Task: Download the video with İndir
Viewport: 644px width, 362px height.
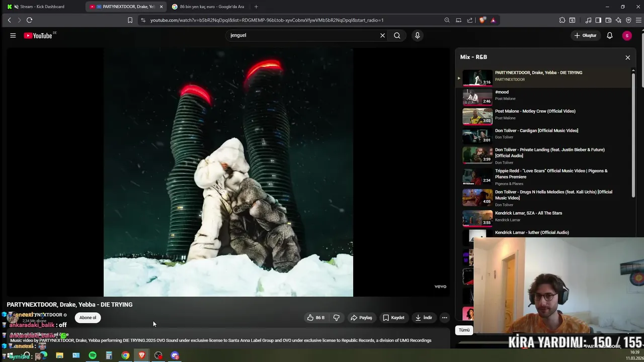Action: (x=424, y=317)
